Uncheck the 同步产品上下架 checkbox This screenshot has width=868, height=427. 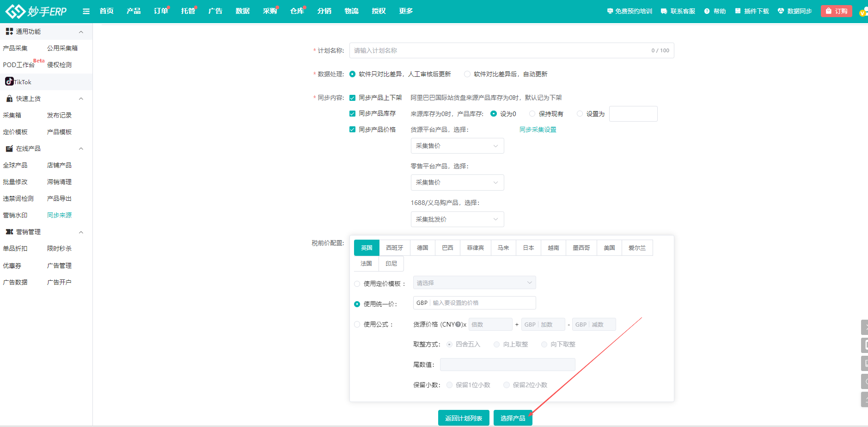[x=352, y=98]
